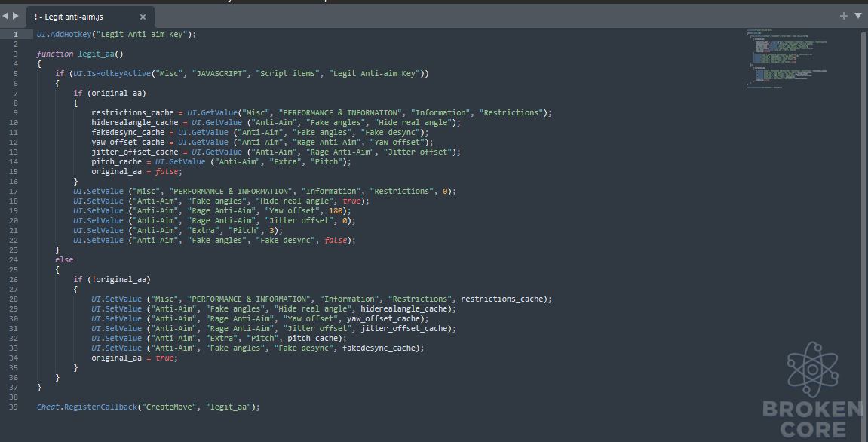Click 'pitch_cache' argument on line 32
The height and width of the screenshot is (442, 868).
[312, 339]
